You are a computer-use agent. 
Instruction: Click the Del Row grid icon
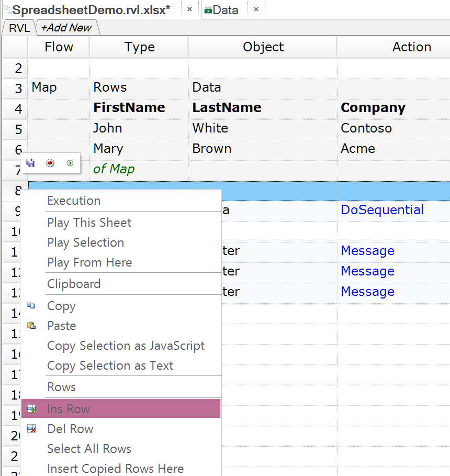pos(31,429)
